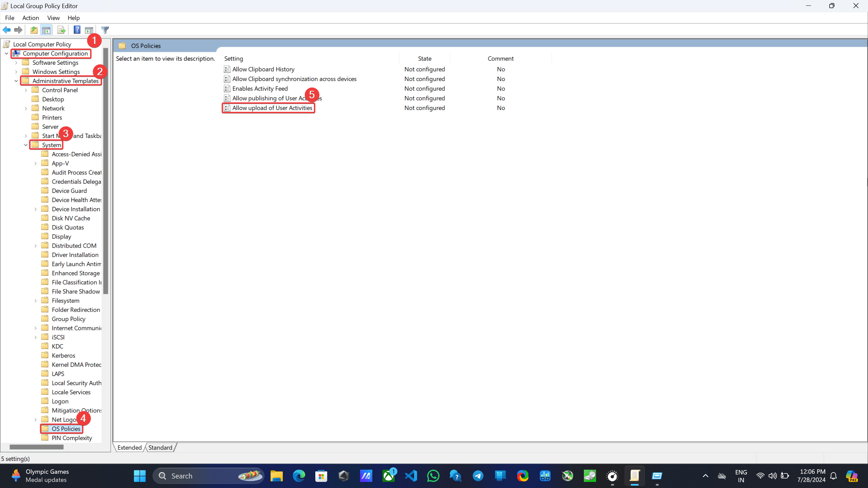Expand Control Panel node
The image size is (868, 488).
(26, 90)
